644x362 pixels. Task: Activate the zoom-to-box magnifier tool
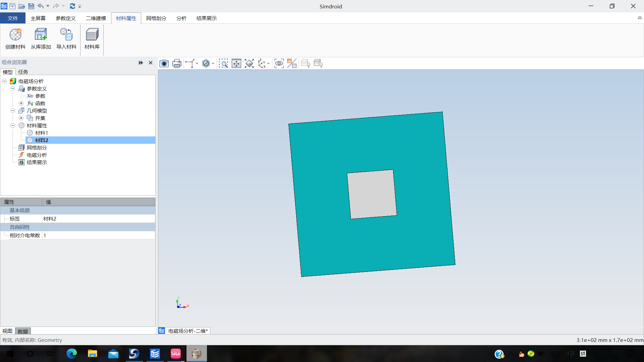click(x=223, y=63)
